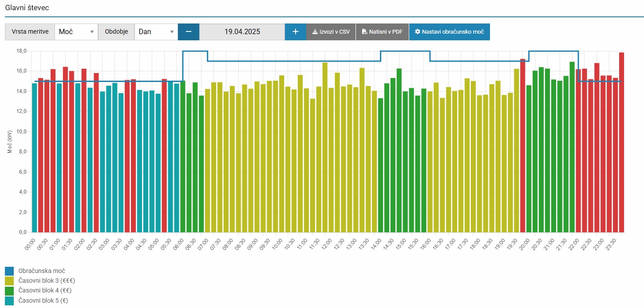Export data with Izvozi v CSV
Image resolution: width=644 pixels, height=308 pixels.
coord(331,32)
